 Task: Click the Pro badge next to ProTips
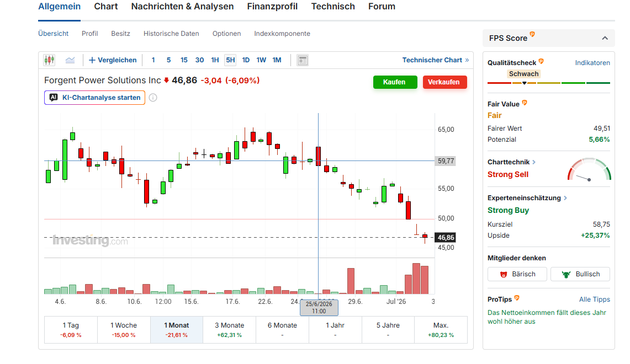(517, 298)
